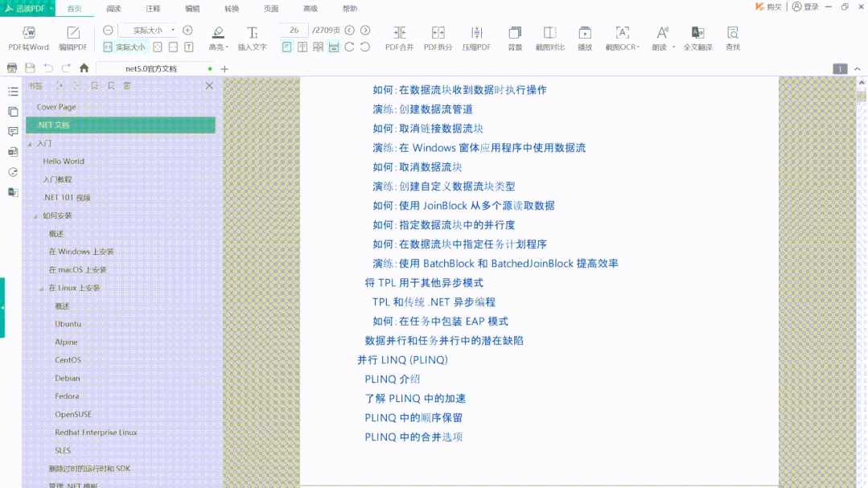Image resolution: width=868 pixels, height=488 pixels.
Task: Click the 查找 search icon
Action: pos(733,37)
